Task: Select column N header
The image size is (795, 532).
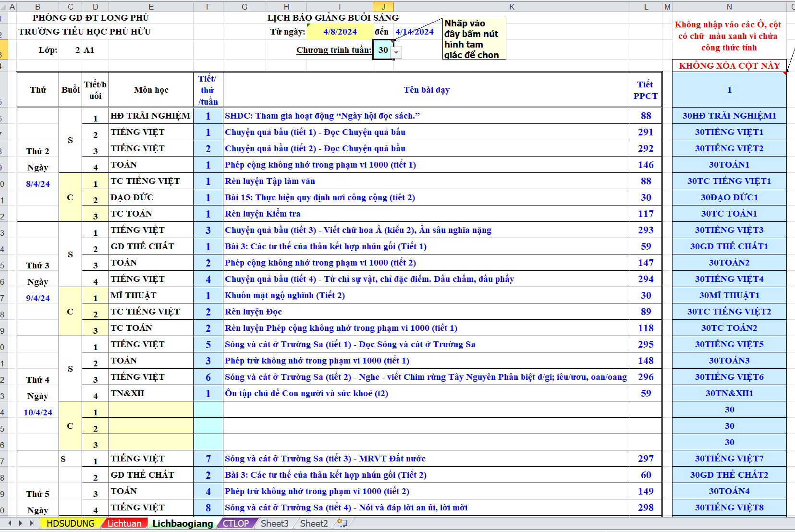Action: [729, 7]
